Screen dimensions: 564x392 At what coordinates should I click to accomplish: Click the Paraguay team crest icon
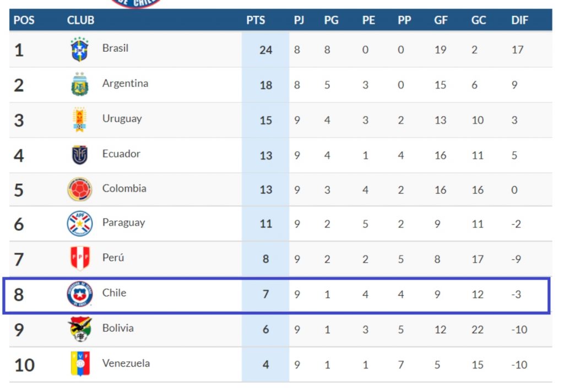(79, 224)
